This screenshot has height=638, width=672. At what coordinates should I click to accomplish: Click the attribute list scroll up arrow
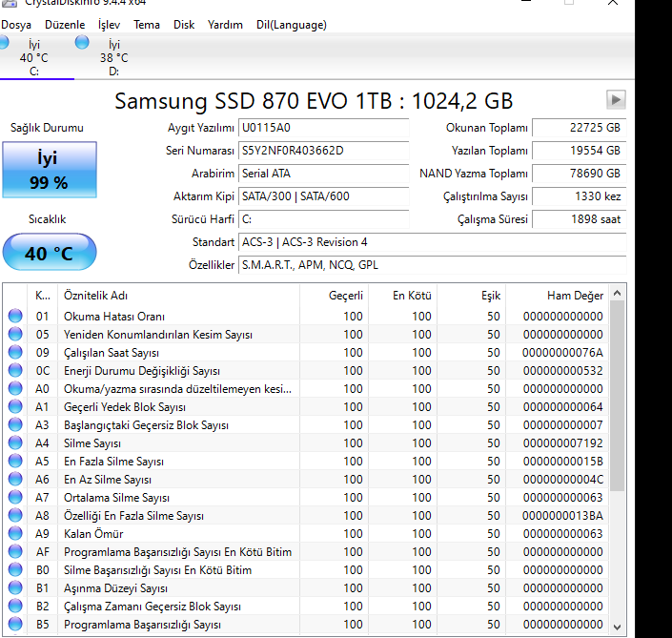coord(617,293)
